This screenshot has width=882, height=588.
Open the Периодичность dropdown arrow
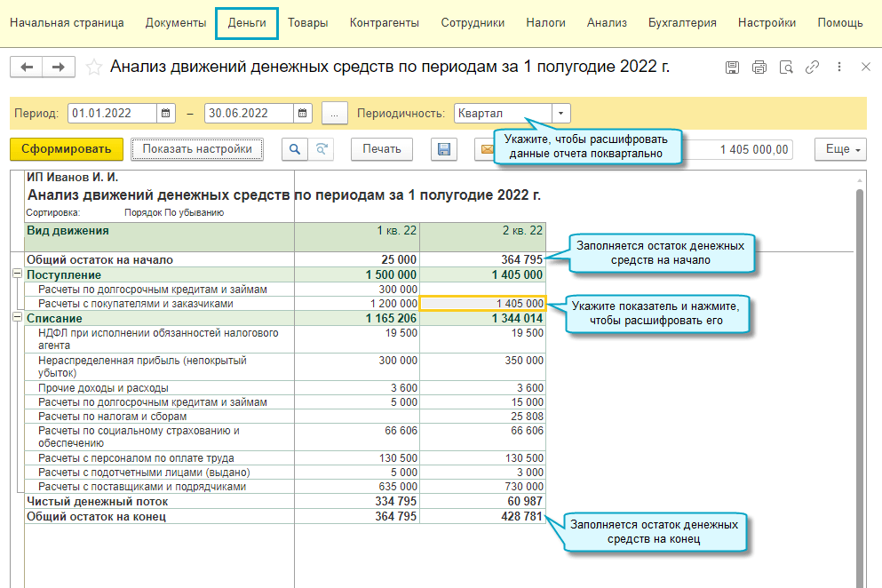[560, 114]
